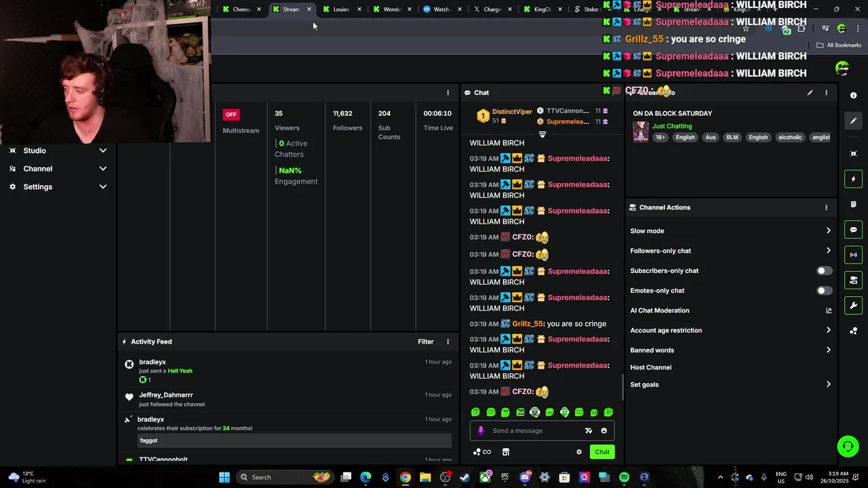Switch to the X Charge browser tab
This screenshot has width=868, height=488.
(x=492, y=9)
